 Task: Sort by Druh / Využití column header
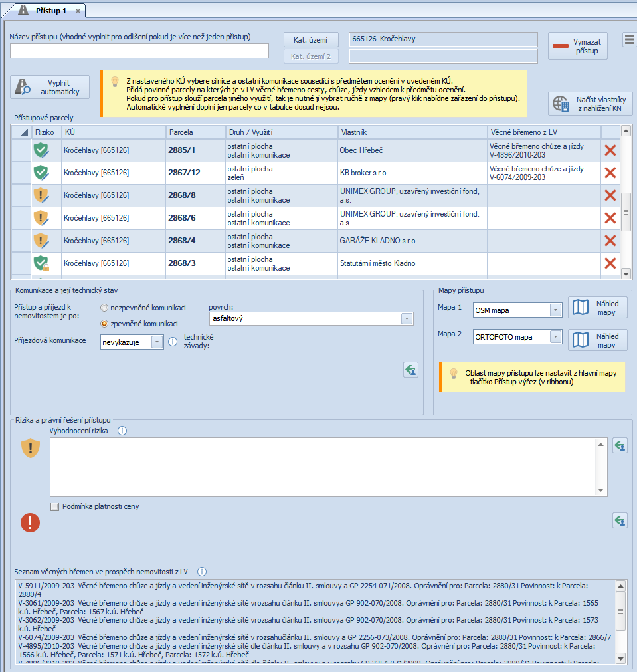click(282, 132)
